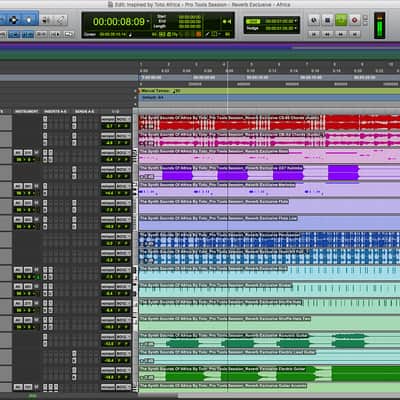Expand the meter ruler disclosure triangle
The width and height of the screenshot is (400, 400).
[x=136, y=98]
